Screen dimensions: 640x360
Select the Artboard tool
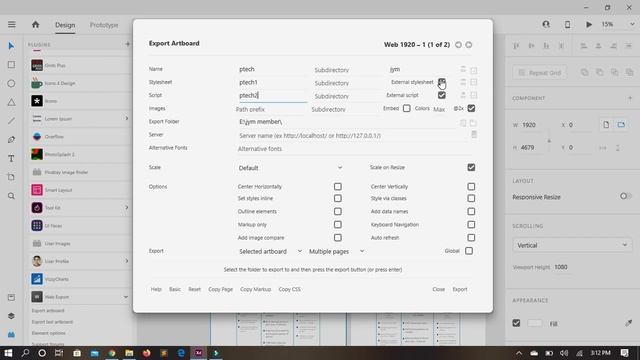[11, 177]
